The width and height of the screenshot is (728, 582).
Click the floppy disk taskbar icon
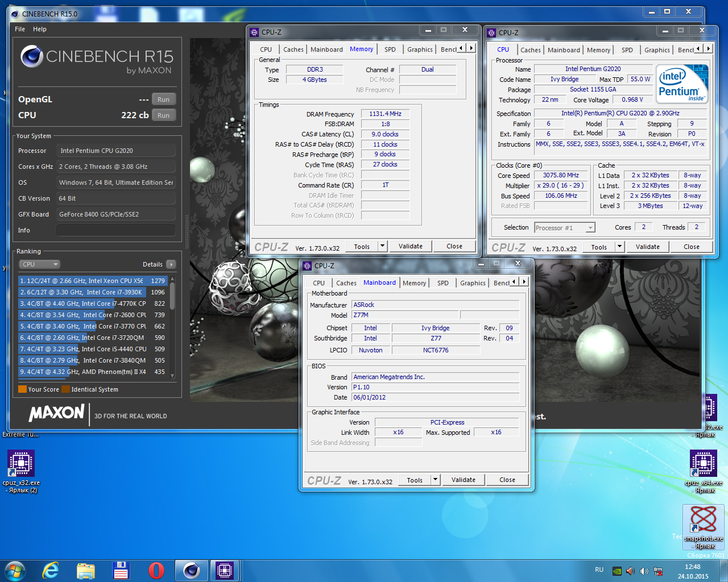[x=121, y=571]
